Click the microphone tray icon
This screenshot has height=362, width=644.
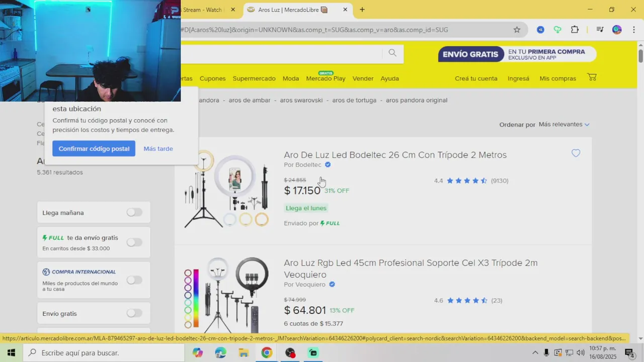546,353
